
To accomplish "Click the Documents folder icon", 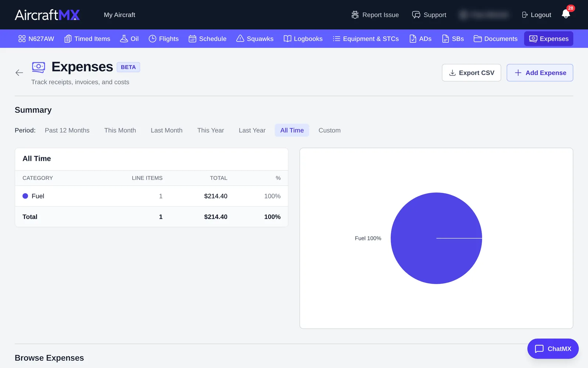I will point(477,39).
